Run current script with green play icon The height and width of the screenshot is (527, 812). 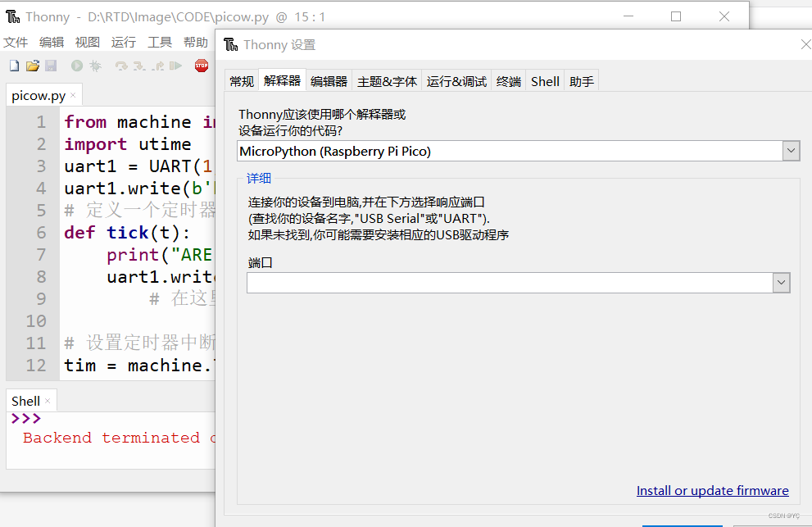[x=77, y=66]
